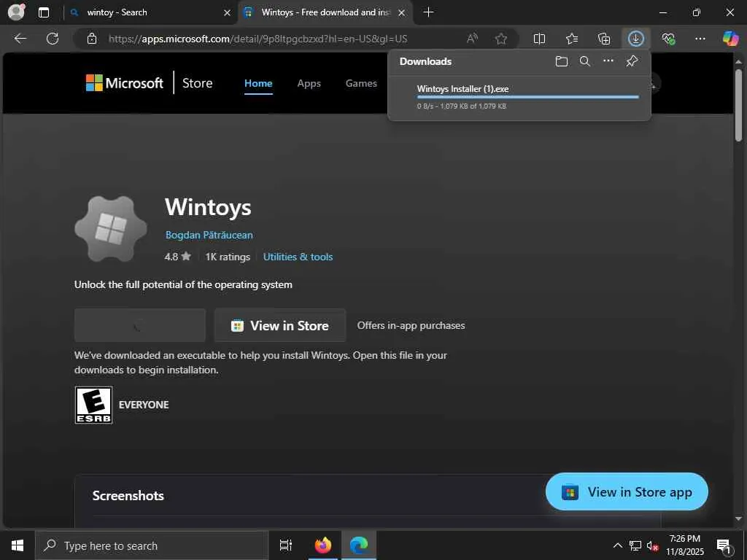Open split screen view
Viewport: 747px width, 560px height.
[539, 39]
